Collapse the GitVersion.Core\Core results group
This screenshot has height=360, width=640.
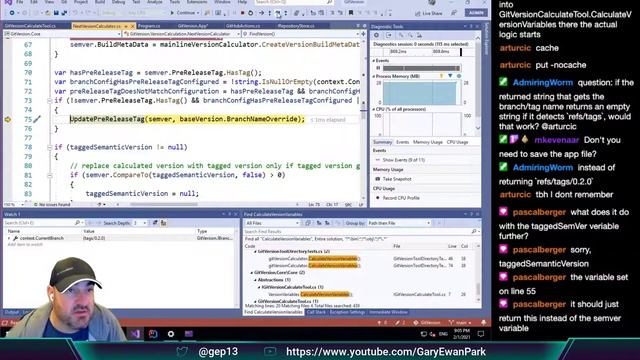pos(252,273)
